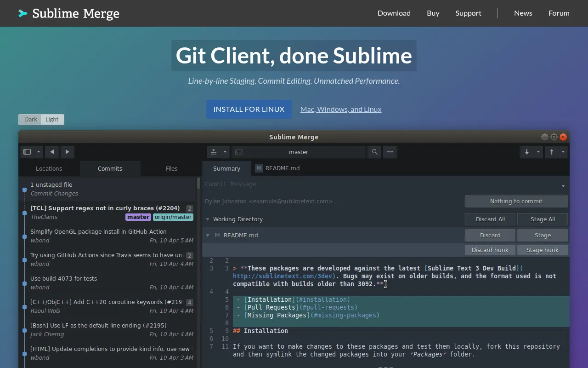Collapse the Working Directory section
This screenshot has height=368, width=588.
[208, 219]
